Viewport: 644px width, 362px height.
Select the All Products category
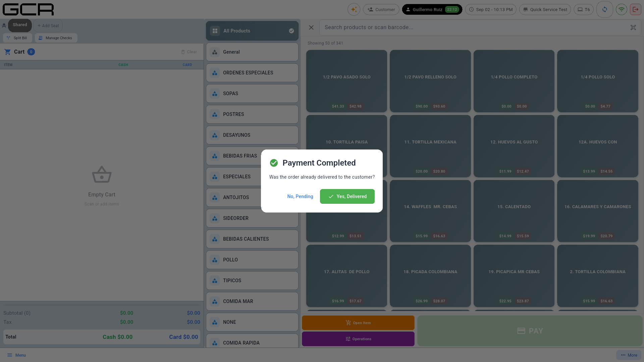click(x=252, y=31)
